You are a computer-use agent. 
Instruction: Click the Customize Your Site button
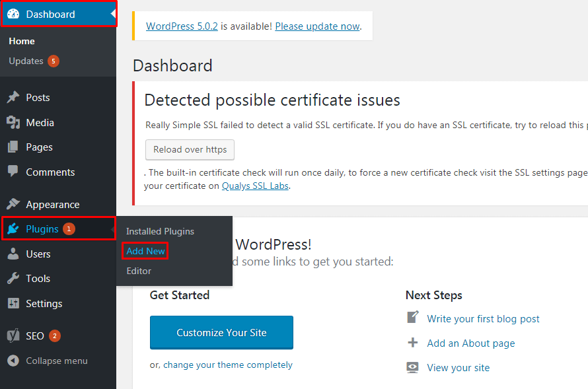click(x=221, y=332)
